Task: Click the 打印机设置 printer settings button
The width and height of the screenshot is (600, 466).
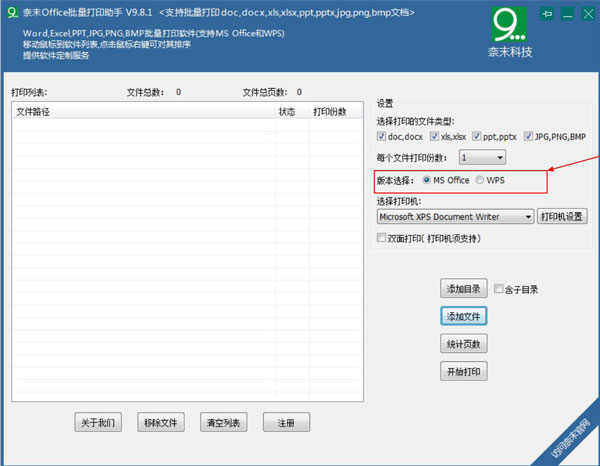Action: coord(562,217)
